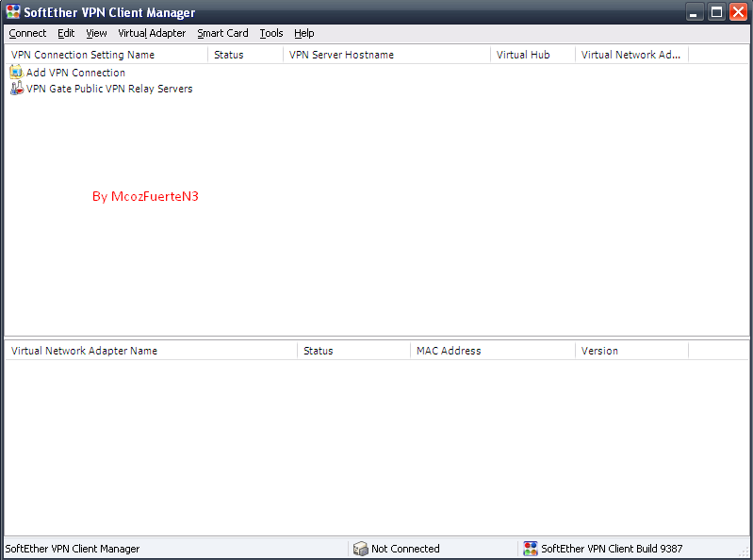Open the View menu
Screen dimensions: 753x560
pyautogui.click(x=96, y=33)
